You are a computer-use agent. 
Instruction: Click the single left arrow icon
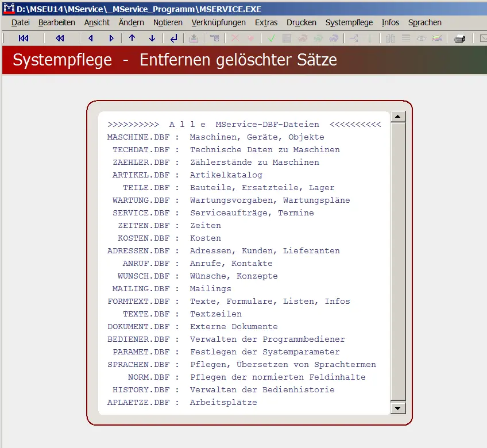[91, 38]
